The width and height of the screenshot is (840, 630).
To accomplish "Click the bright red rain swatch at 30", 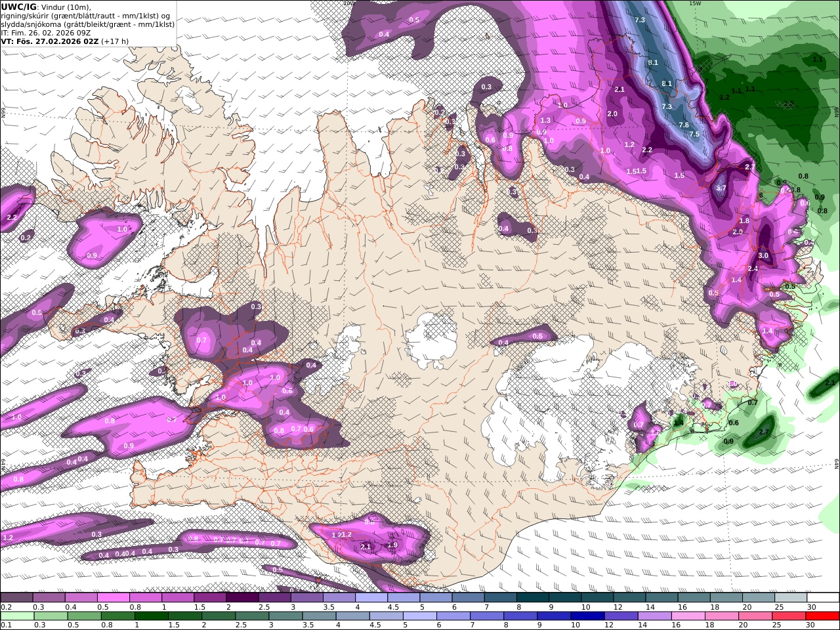I will 822,616.
